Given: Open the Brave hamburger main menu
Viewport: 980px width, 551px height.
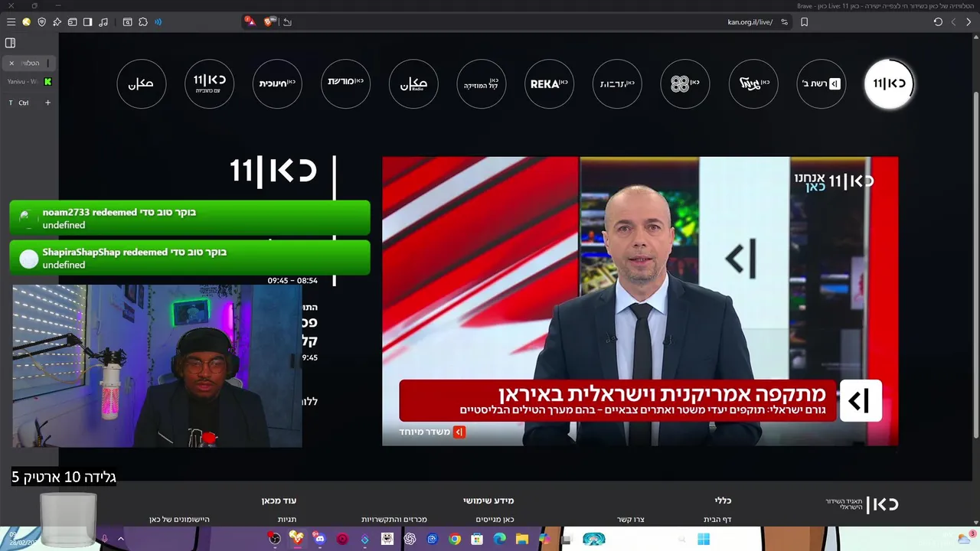Looking at the screenshot, I should click(11, 22).
